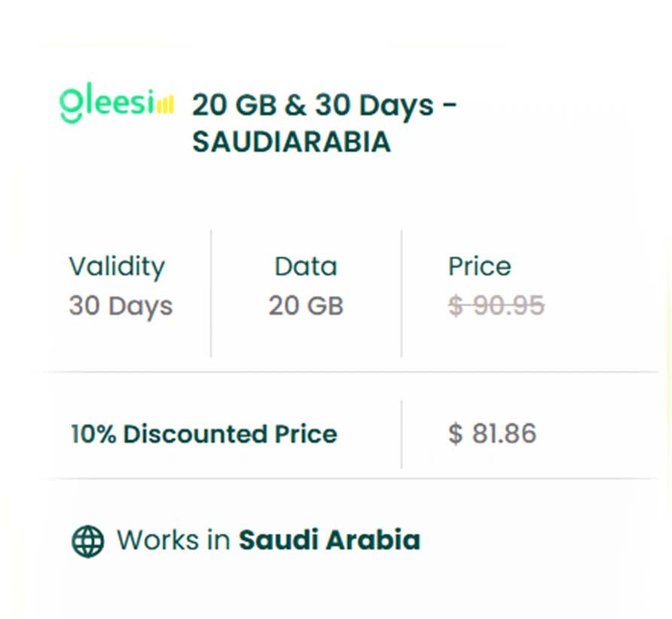Image resolution: width=672 pixels, height=619 pixels.
Task: Click the Data column label
Action: [306, 267]
